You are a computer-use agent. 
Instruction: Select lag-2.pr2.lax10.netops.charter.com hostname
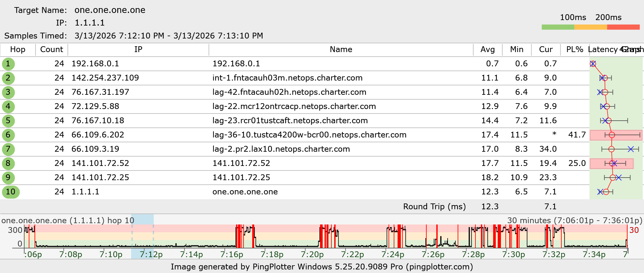pos(281,149)
